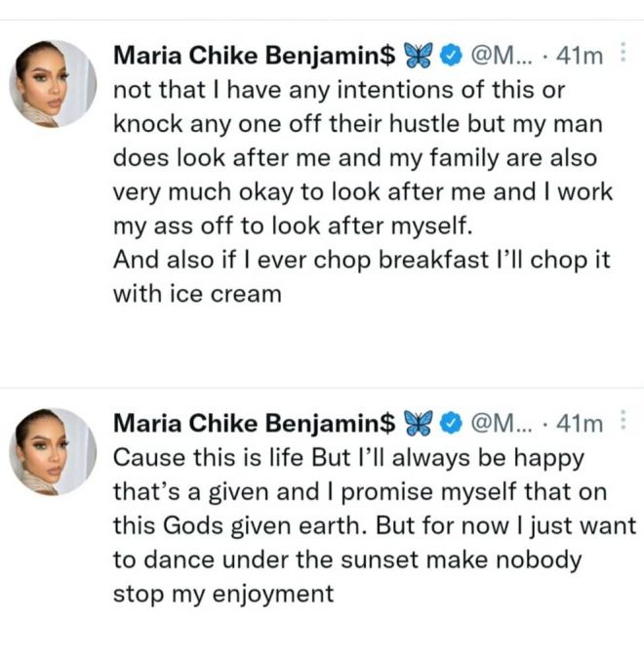644x665 pixels.
Task: Click the butterfly emoji in the second tweet's name
Action: tap(418, 424)
